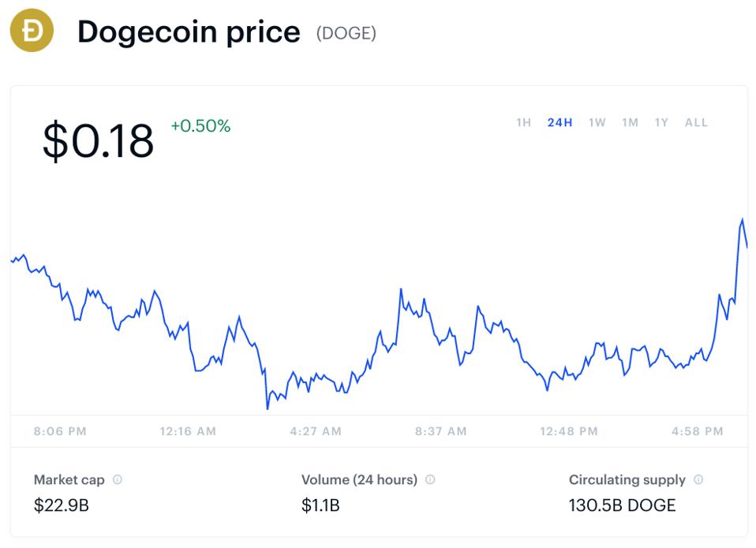
Task: Click the chart peak near 4:58 PM
Action: tap(742, 219)
